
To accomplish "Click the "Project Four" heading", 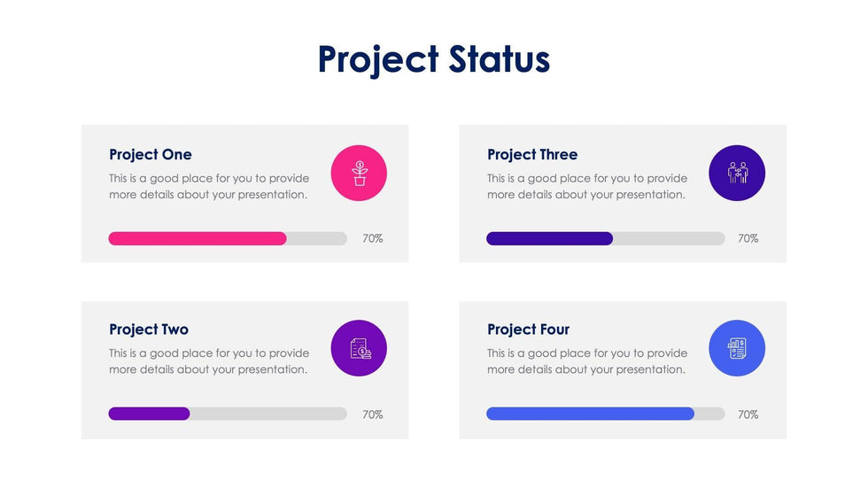I will (x=529, y=329).
